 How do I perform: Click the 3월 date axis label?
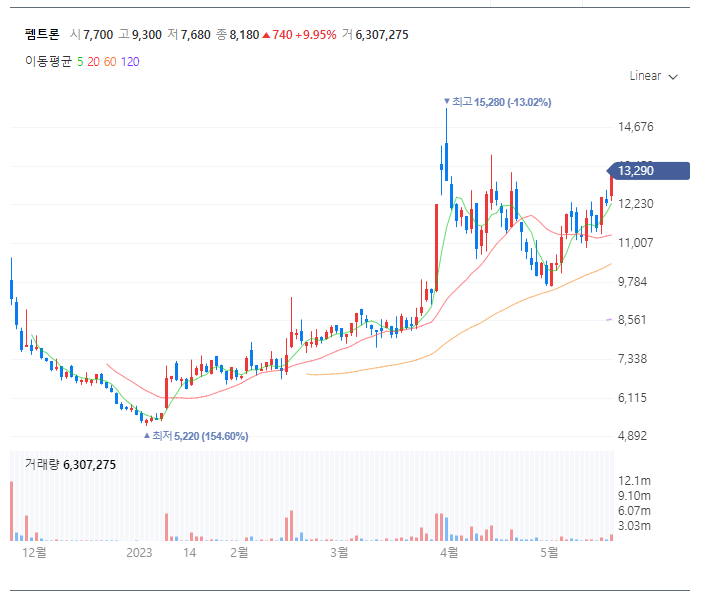pyautogui.click(x=339, y=552)
